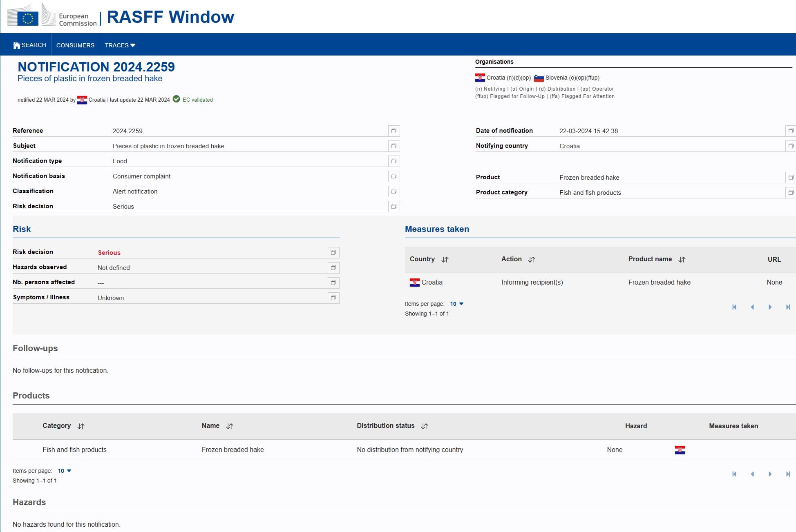Jump to last page of Products table
This screenshot has height=532, width=796.
(788, 474)
